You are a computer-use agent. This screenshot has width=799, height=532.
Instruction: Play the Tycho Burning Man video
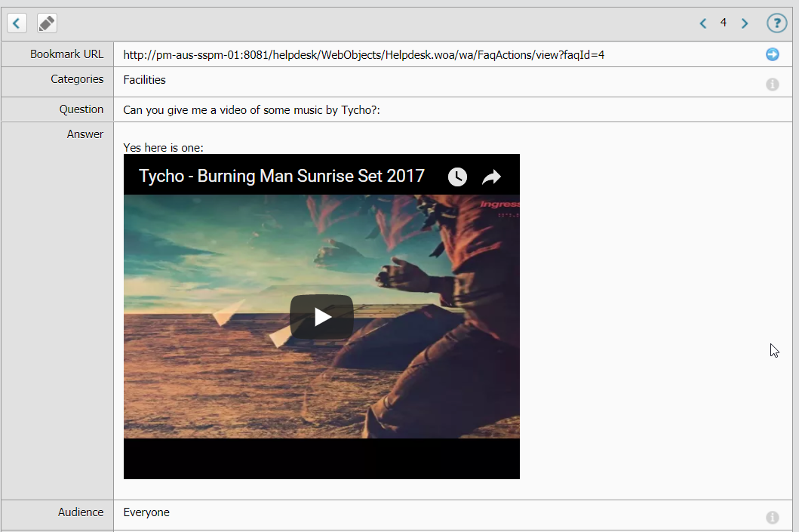(321, 316)
